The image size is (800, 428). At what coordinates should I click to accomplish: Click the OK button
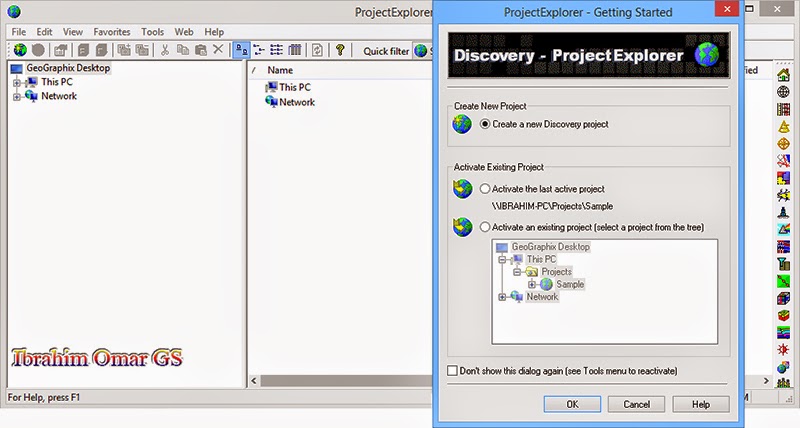pyautogui.click(x=572, y=404)
